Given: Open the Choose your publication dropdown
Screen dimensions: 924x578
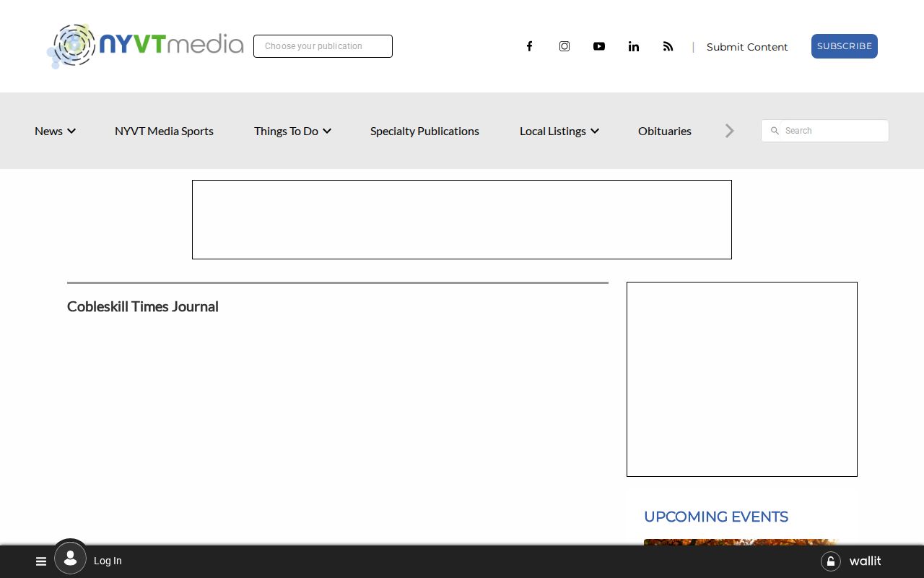Looking at the screenshot, I should pos(323,46).
